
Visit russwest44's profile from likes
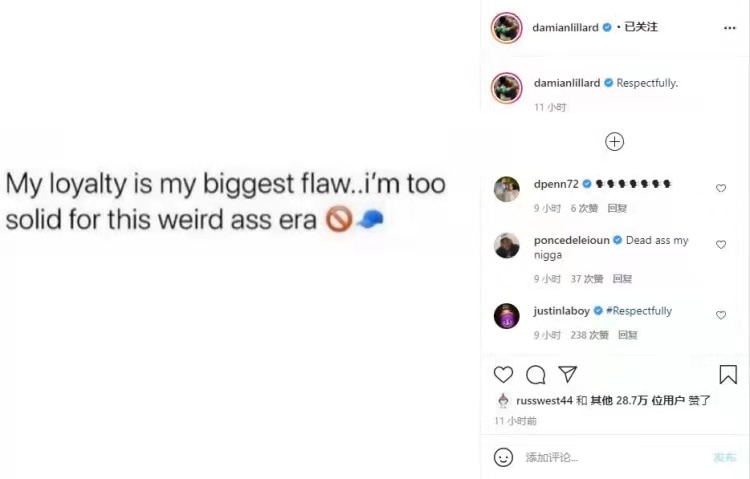tap(543, 400)
